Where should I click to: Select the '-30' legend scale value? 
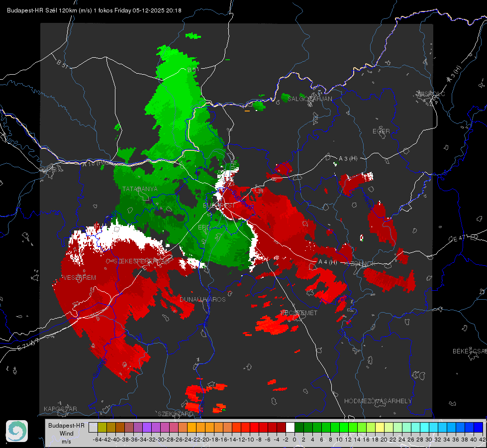(x=160, y=440)
